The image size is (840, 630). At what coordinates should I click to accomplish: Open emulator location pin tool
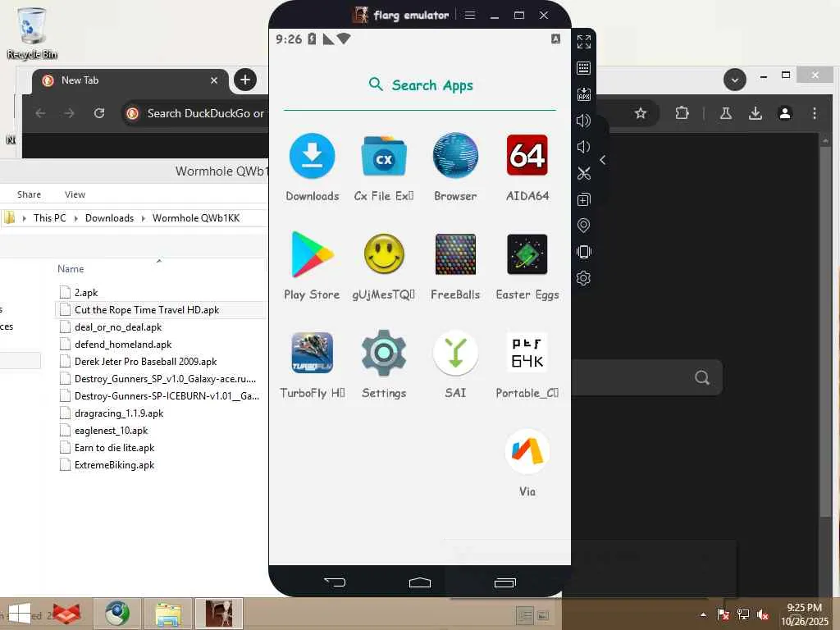pyautogui.click(x=584, y=226)
